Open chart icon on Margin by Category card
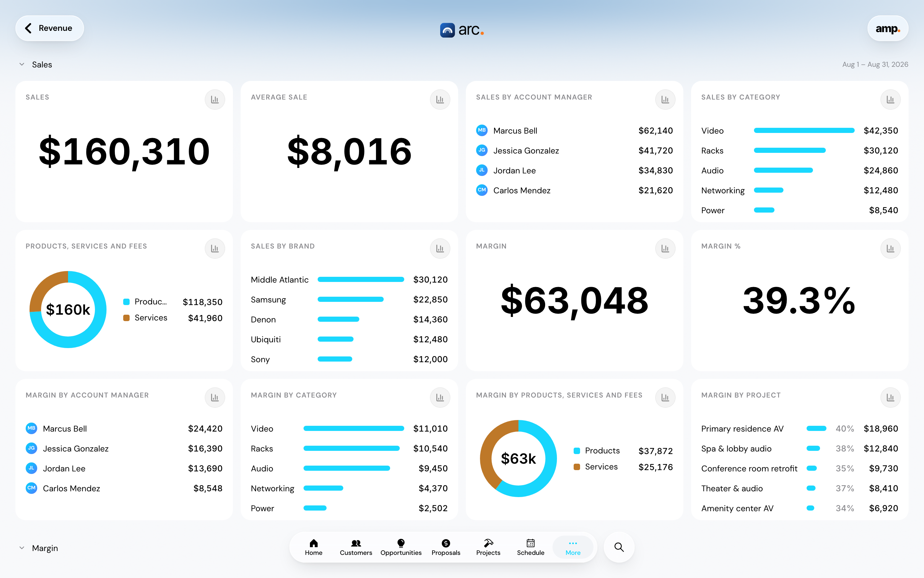The height and width of the screenshot is (578, 924). point(440,398)
